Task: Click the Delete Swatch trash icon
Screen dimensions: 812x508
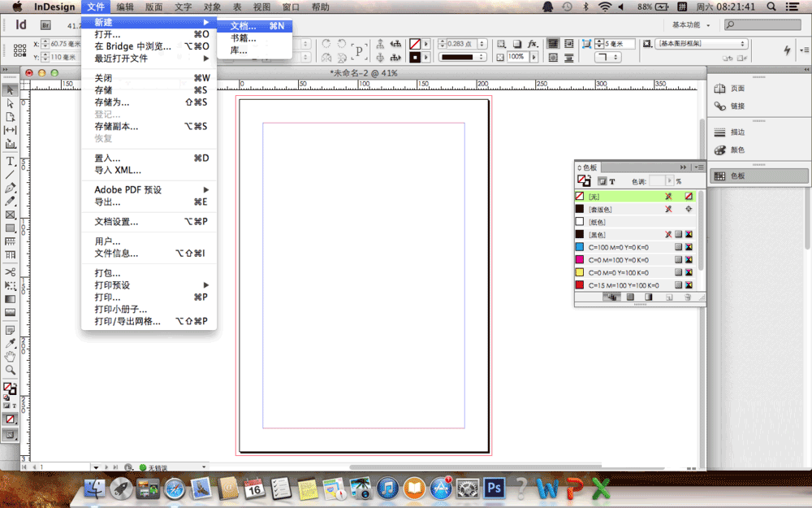Action: coord(687,297)
